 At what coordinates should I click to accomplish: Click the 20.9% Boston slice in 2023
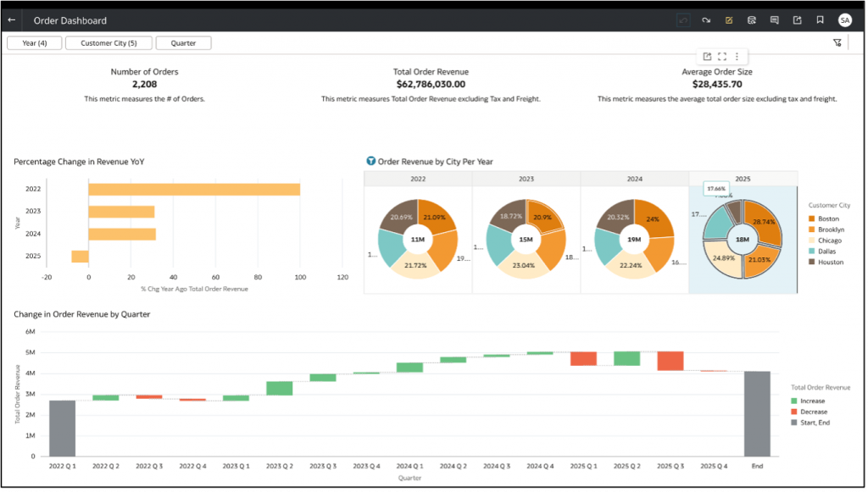coord(543,216)
